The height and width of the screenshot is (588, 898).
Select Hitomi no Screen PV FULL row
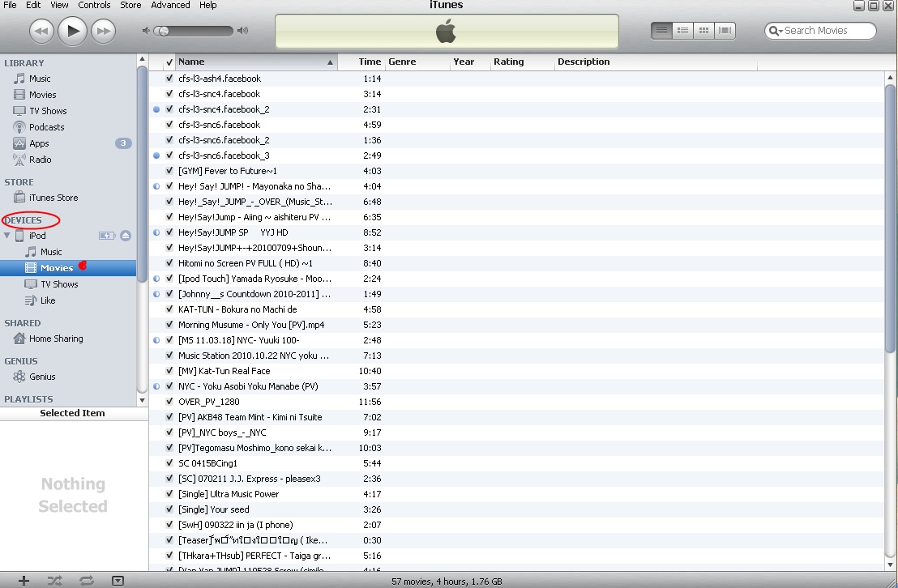click(516, 263)
